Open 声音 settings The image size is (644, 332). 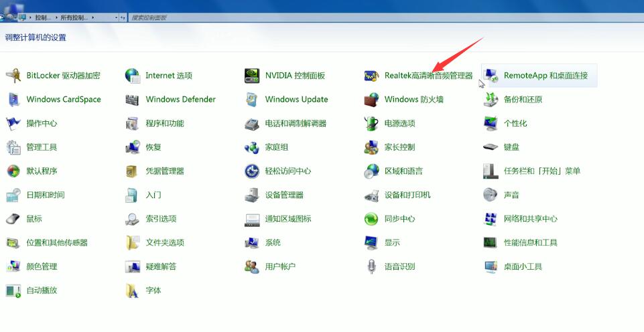[x=501, y=195]
